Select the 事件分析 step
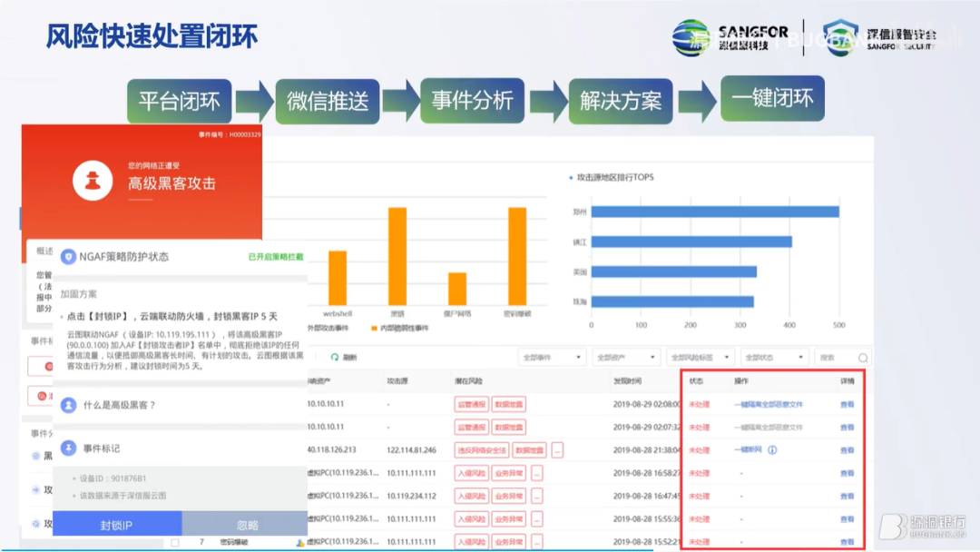Screen dimensions: 980x552 473,100
